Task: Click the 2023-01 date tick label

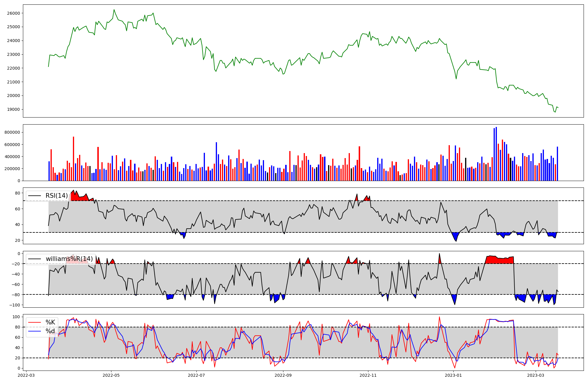Action: coord(453,375)
